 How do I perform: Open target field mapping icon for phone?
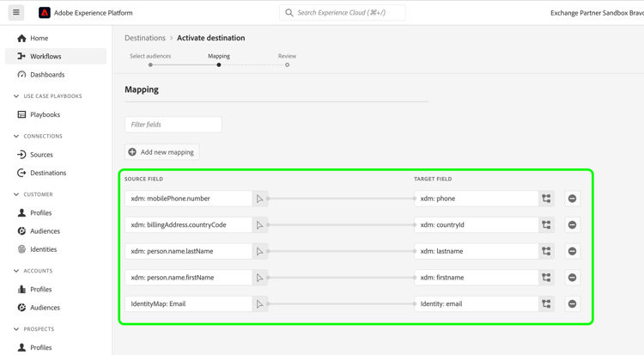point(546,199)
